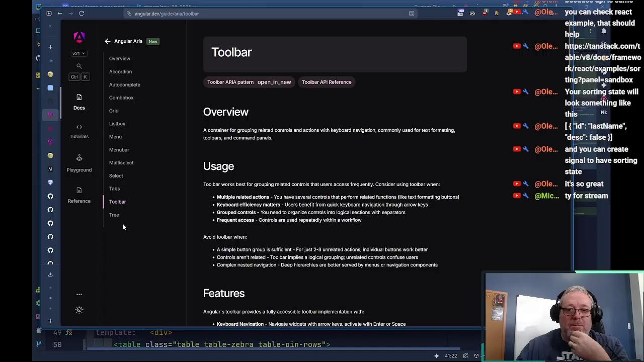
Task: Click the Ctrl key badge under search
Action: click(x=74, y=77)
